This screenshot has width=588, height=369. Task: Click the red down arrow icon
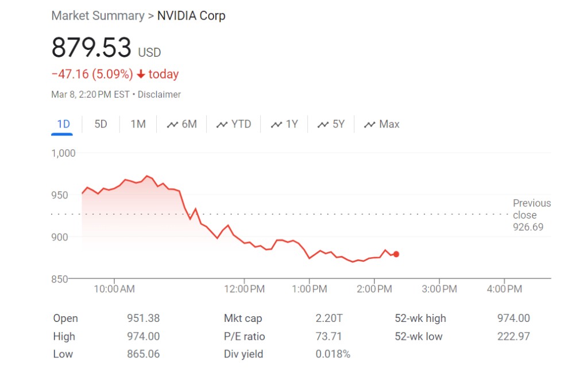141,75
